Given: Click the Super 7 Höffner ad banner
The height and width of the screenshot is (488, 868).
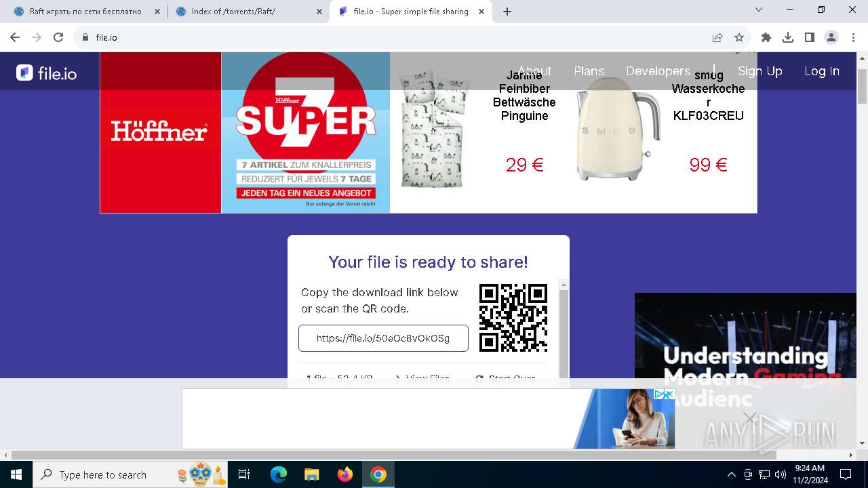Looking at the screenshot, I should pyautogui.click(x=306, y=132).
